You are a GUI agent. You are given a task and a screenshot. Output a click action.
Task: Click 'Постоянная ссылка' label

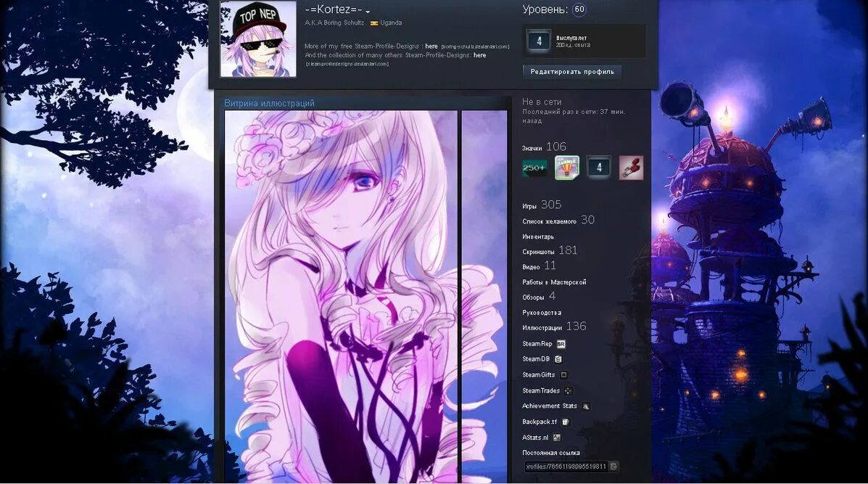coord(551,453)
